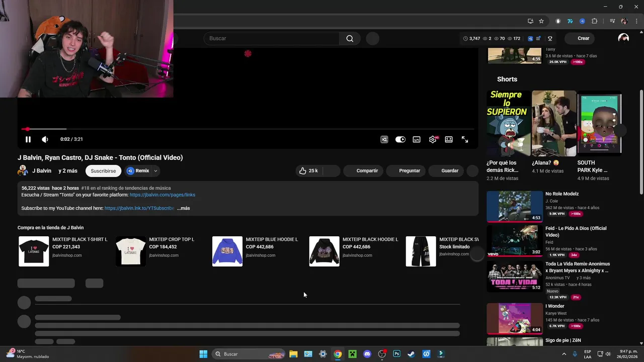Pause the video playback

pos(28,139)
